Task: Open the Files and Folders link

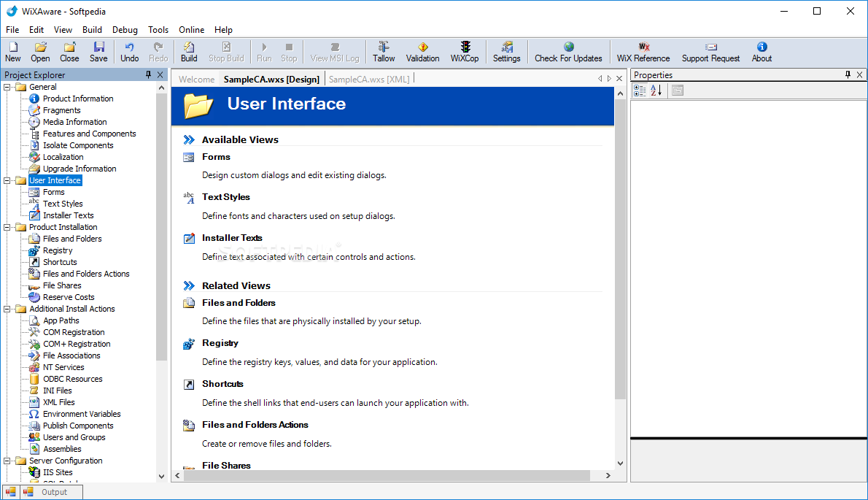Action: tap(239, 302)
